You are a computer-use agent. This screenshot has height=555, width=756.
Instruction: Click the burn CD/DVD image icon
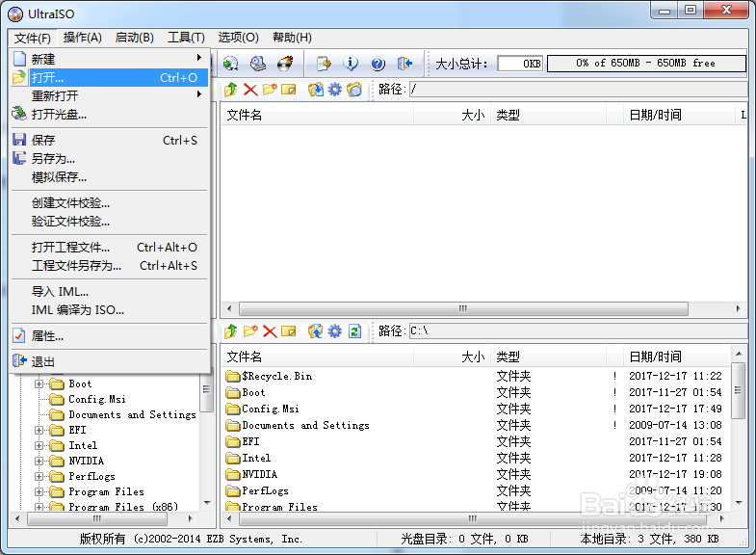(285, 64)
